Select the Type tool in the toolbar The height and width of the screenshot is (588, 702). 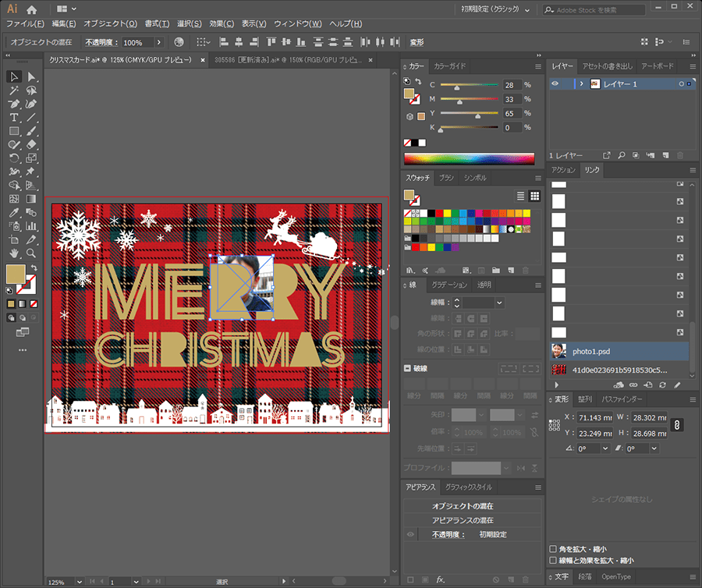click(x=14, y=118)
